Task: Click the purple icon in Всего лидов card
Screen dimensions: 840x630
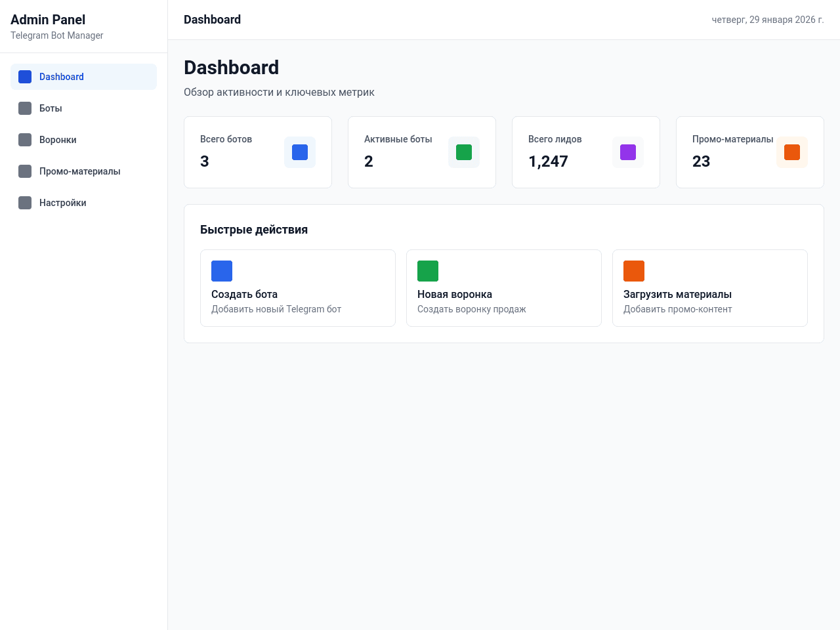Action: [x=628, y=152]
